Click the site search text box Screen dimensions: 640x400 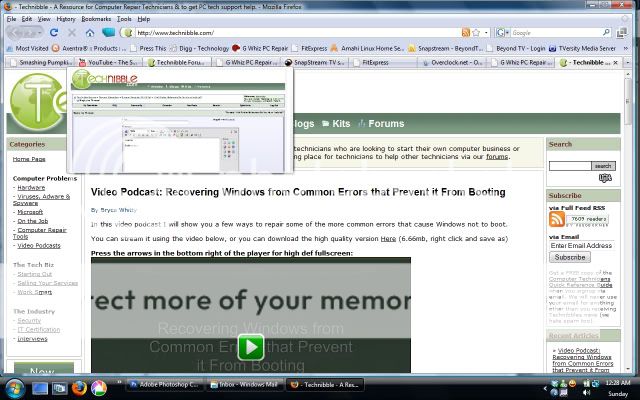(570, 166)
